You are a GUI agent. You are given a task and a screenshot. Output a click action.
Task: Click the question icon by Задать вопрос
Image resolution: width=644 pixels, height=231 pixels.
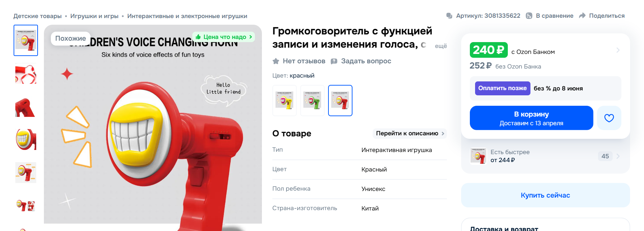(x=334, y=61)
